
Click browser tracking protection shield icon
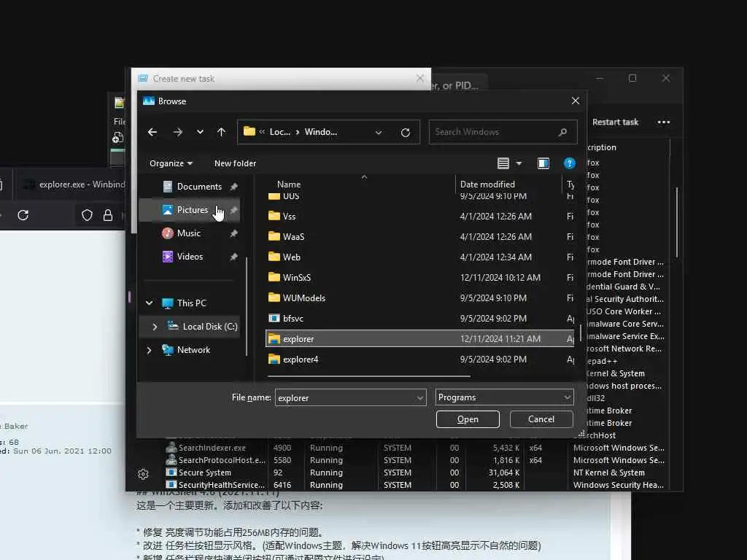point(87,215)
